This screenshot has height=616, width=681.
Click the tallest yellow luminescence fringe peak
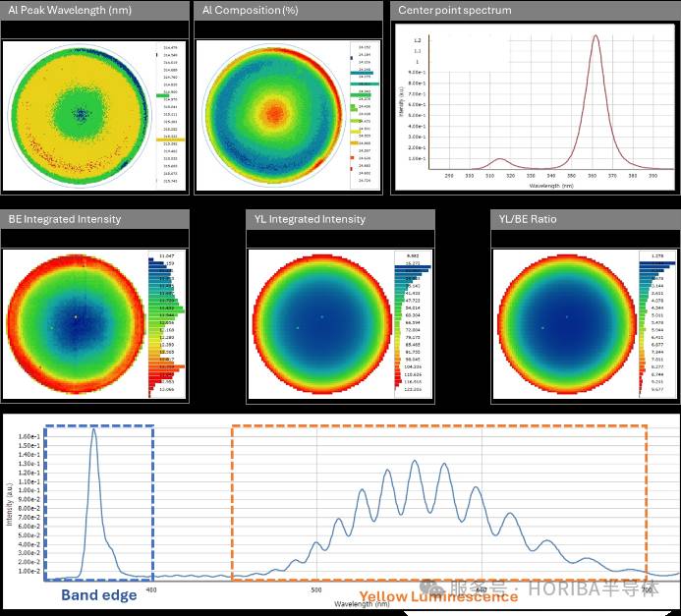click(x=416, y=462)
